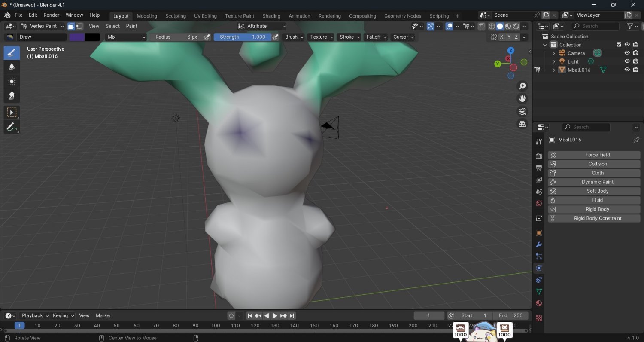This screenshot has width=644, height=342.
Task: Open the Scene properties tab
Action: (x=539, y=191)
